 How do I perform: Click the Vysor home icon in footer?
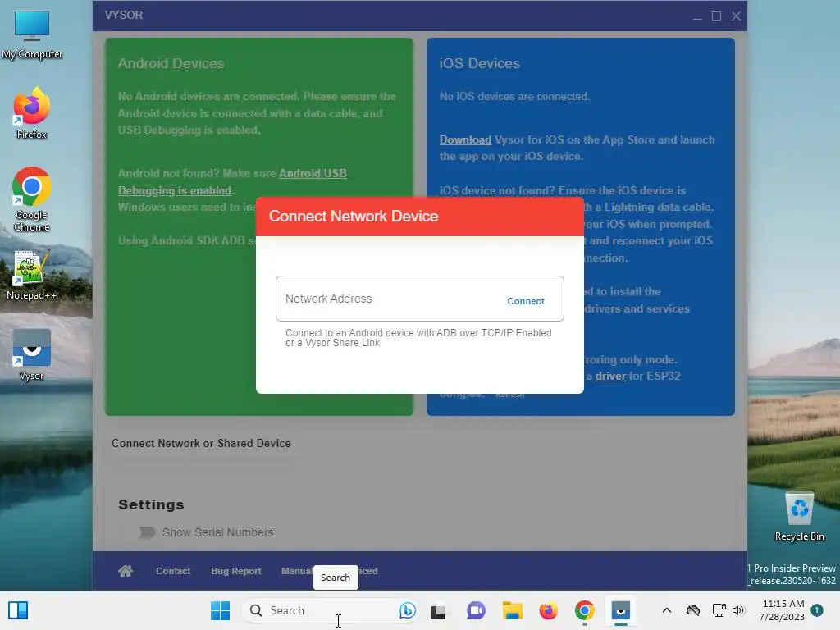pos(126,571)
